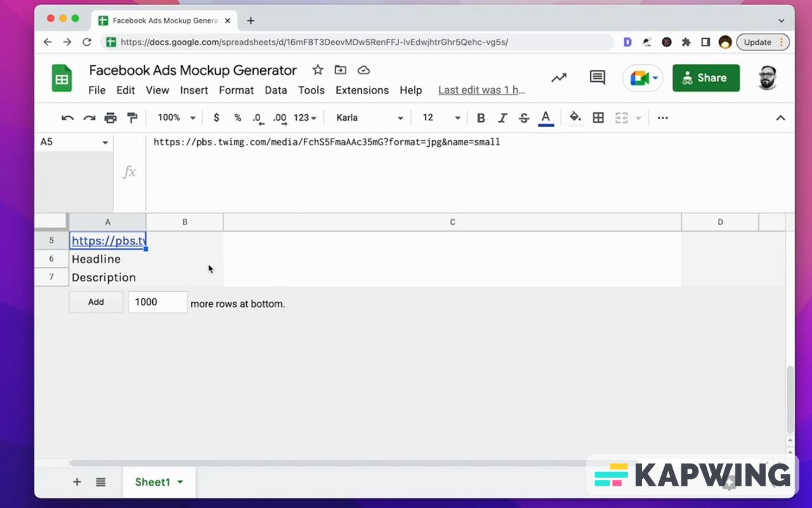Open the View menu
The width and height of the screenshot is (812, 508).
[x=157, y=90]
